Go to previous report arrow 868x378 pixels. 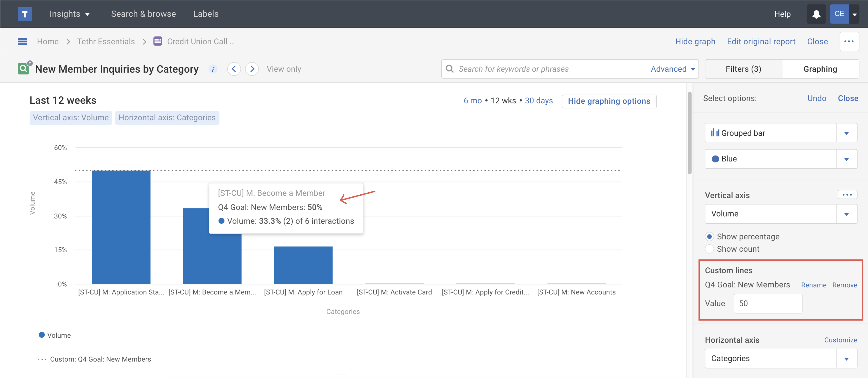click(234, 69)
